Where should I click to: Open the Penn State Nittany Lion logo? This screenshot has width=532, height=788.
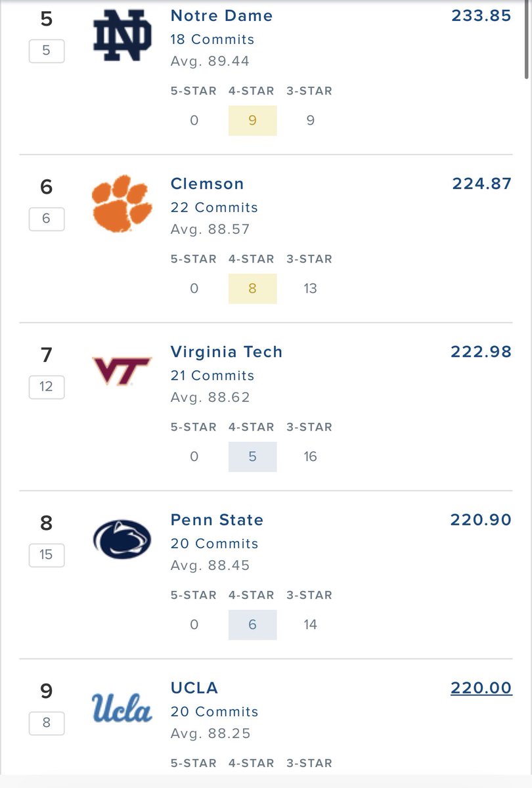coord(122,539)
